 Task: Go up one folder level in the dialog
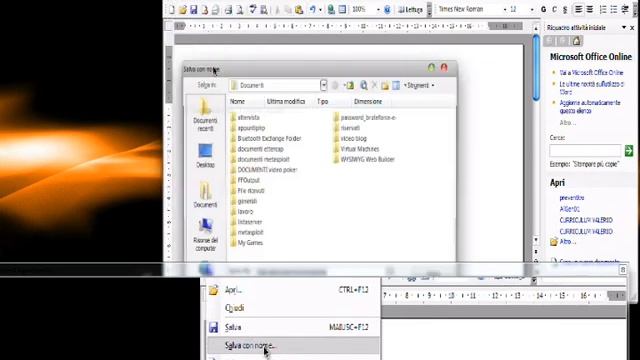(x=349, y=85)
